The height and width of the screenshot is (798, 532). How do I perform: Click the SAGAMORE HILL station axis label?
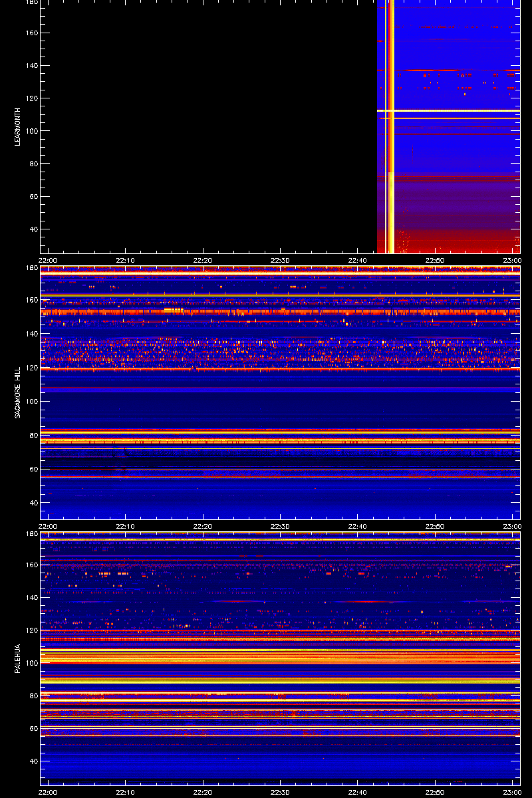coord(18,392)
